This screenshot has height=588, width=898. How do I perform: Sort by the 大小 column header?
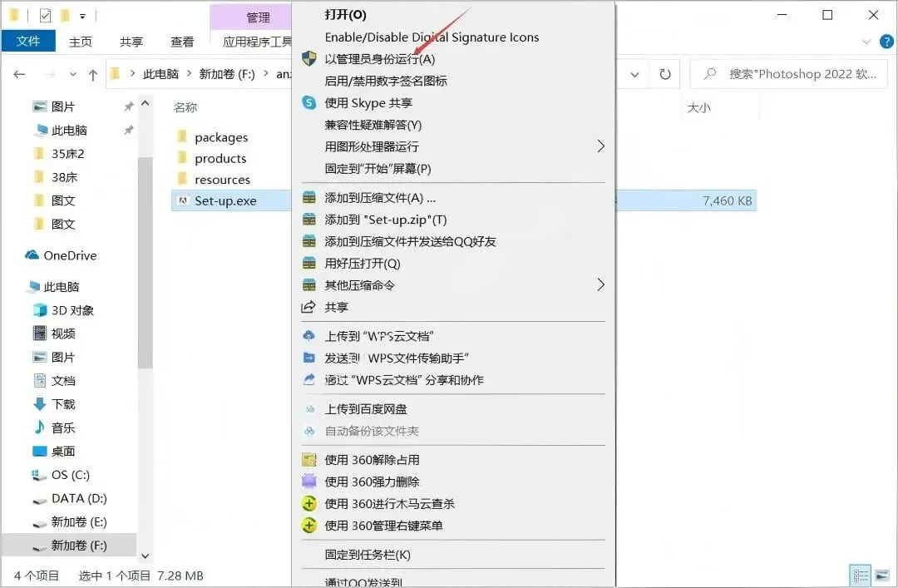point(698,107)
